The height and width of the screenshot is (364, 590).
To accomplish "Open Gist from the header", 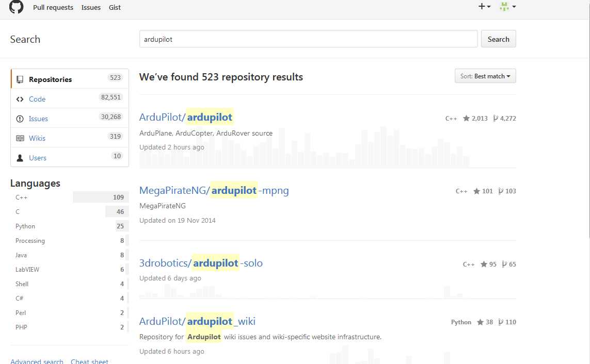I will coord(115,8).
